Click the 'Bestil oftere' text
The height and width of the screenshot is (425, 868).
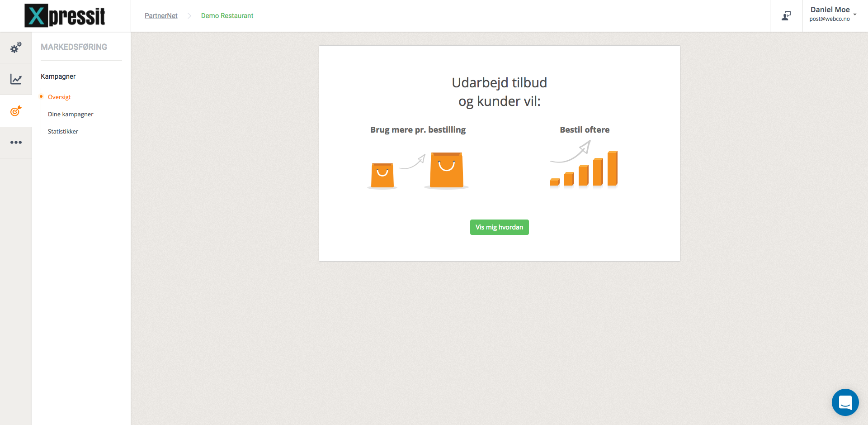pos(585,130)
